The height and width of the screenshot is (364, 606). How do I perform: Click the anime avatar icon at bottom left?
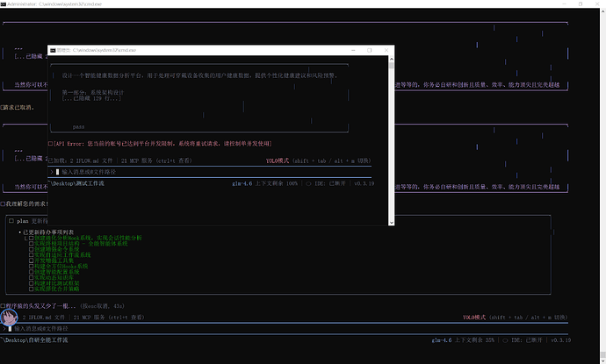pos(10,318)
